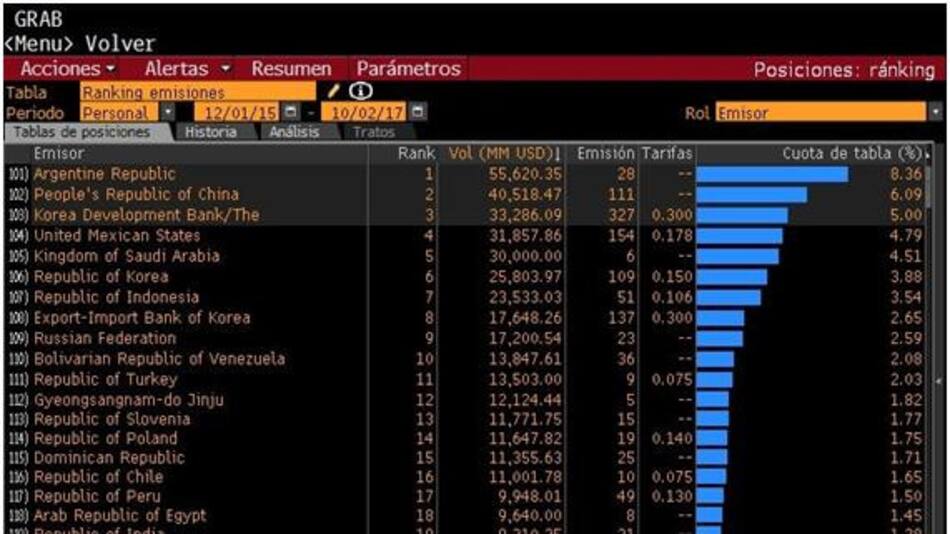Click the corner icon beside Cuota de tabla header
Image resolution: width=950 pixels, height=534 pixels.
tap(927, 155)
